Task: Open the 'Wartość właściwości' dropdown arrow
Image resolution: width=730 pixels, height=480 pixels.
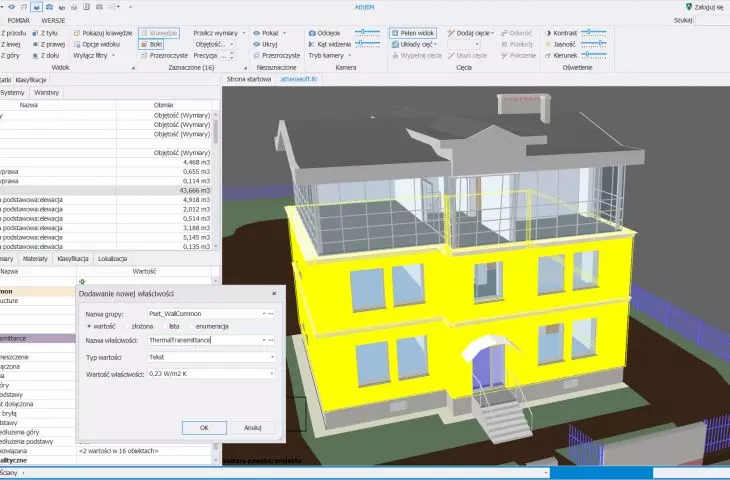Action: (x=272, y=374)
